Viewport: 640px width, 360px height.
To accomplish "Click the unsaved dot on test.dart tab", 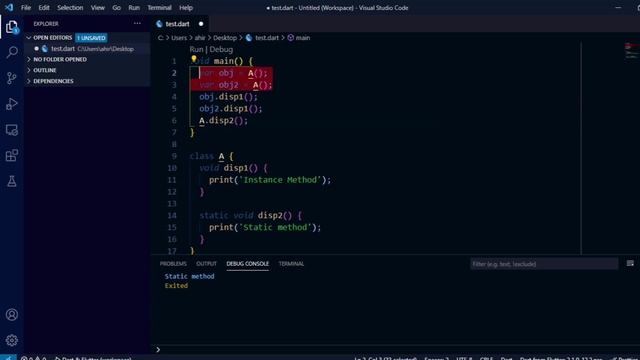I will [201, 24].
